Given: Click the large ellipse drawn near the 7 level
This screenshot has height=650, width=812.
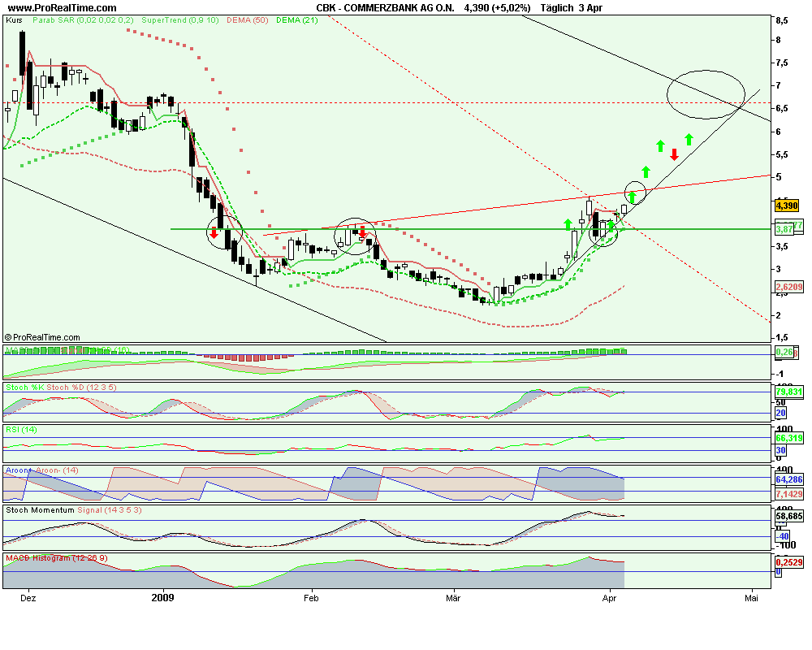Looking at the screenshot, I should [x=706, y=94].
